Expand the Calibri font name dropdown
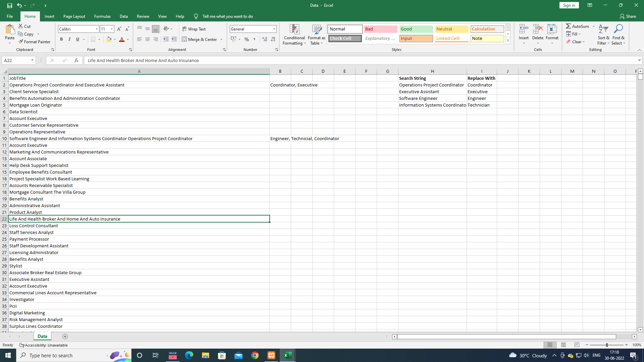 click(x=97, y=29)
